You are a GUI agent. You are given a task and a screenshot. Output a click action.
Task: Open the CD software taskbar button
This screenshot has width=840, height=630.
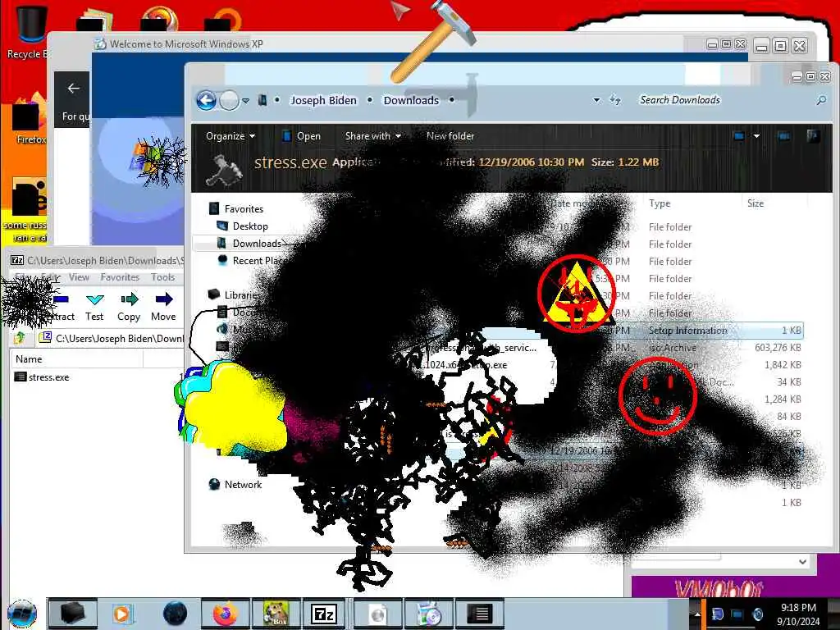[x=428, y=614]
